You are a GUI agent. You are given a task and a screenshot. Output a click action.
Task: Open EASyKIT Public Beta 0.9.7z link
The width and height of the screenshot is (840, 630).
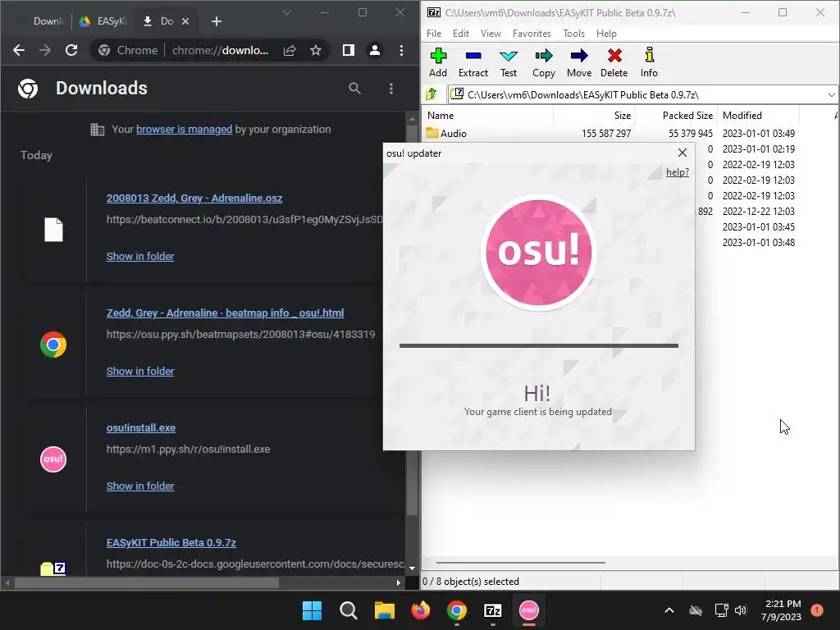click(171, 543)
